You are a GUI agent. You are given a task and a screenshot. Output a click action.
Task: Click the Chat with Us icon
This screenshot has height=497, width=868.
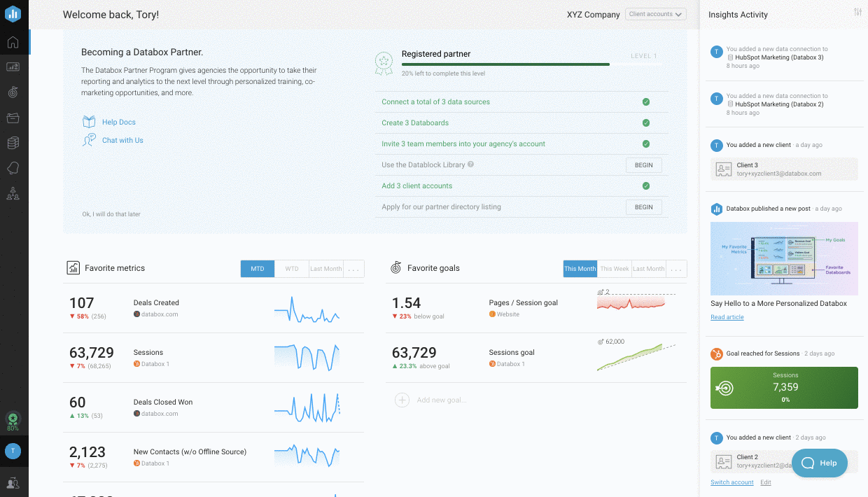[x=89, y=140]
